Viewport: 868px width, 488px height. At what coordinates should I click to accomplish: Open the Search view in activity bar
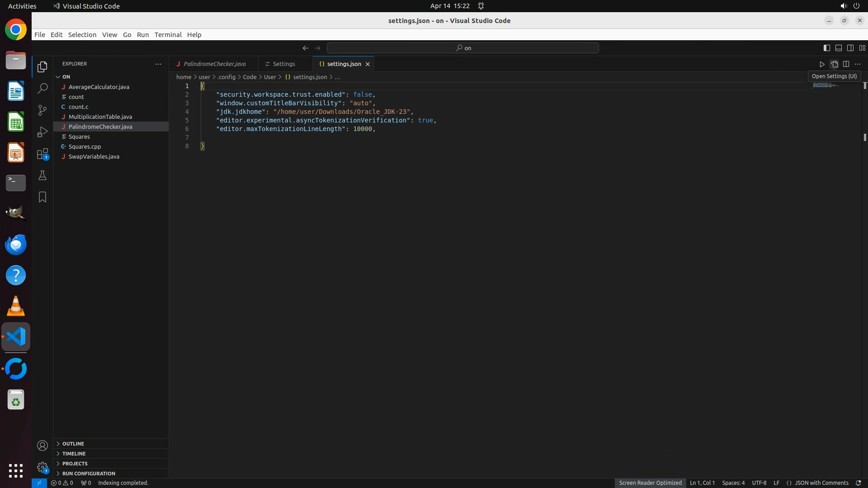tap(42, 88)
